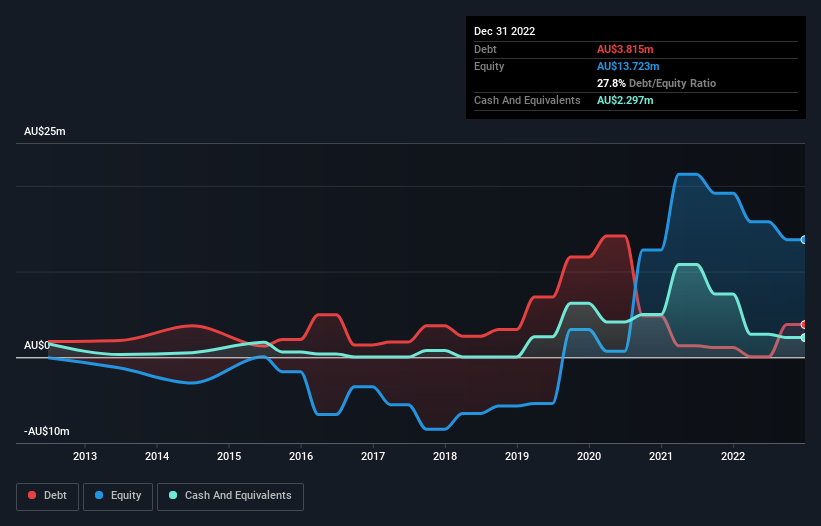Click the 2021 x-axis label
The width and height of the screenshot is (821, 526).
click(x=661, y=456)
